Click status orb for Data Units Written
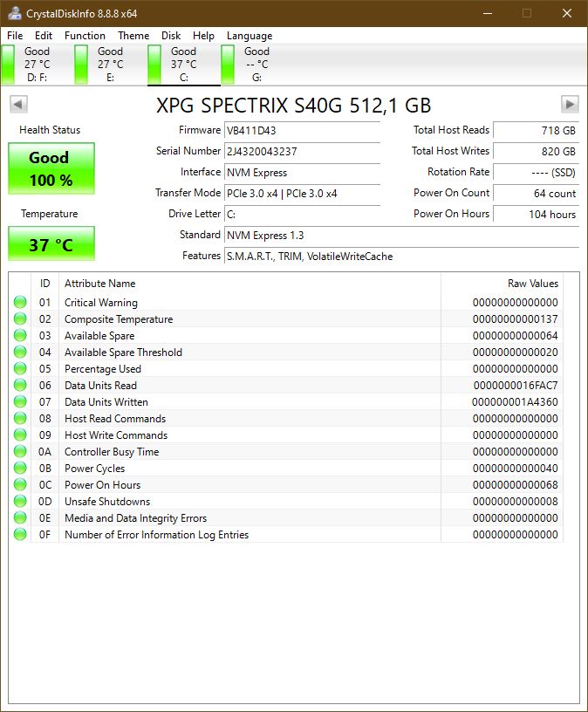The height and width of the screenshot is (712, 588). [20, 401]
